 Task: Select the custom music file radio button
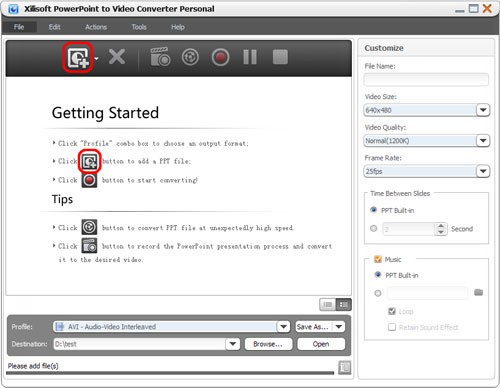(x=378, y=293)
